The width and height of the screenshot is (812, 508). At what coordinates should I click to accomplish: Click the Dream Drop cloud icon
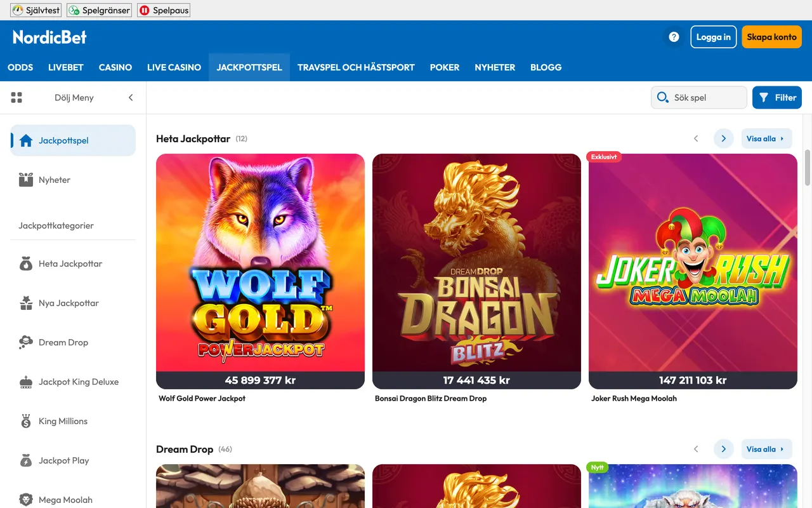(x=26, y=342)
